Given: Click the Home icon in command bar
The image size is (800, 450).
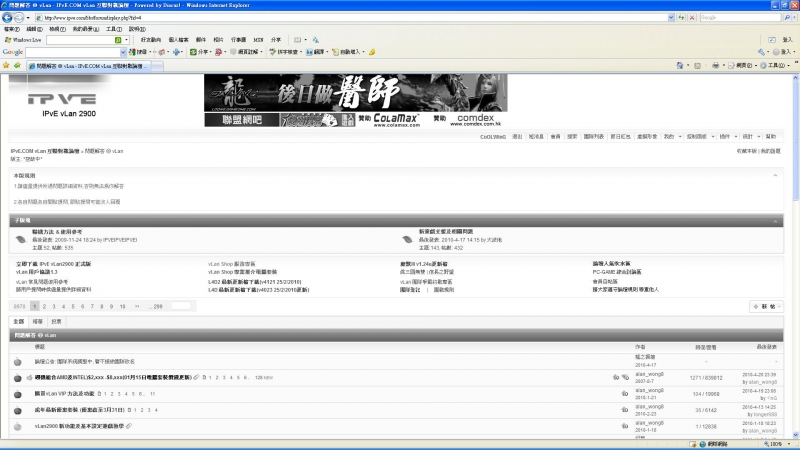Looking at the screenshot, I should click(680, 65).
